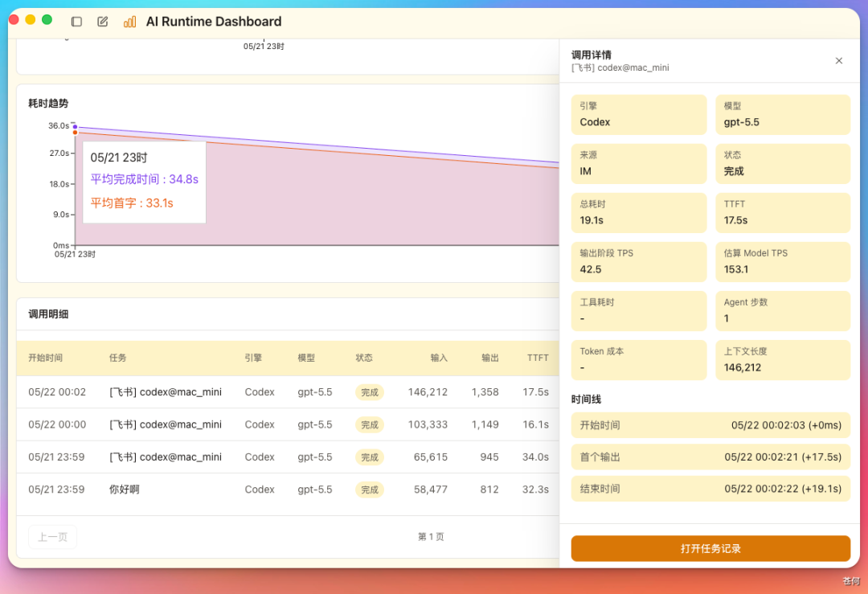Viewport: 868px width, 594px height.
Task: Click the 打开任务记录 button
Action: (710, 549)
